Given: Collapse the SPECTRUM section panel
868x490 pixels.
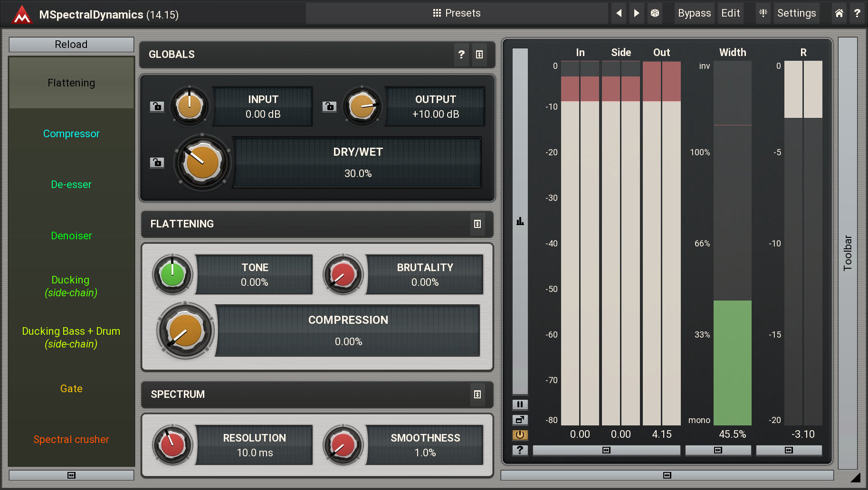Looking at the screenshot, I should 477,395.
